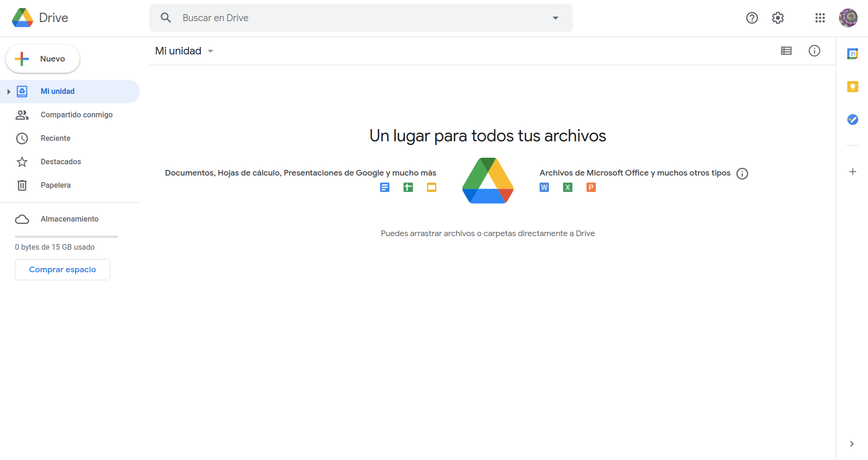Open the Google apps grid
This screenshot has height=460, width=868.
point(820,18)
